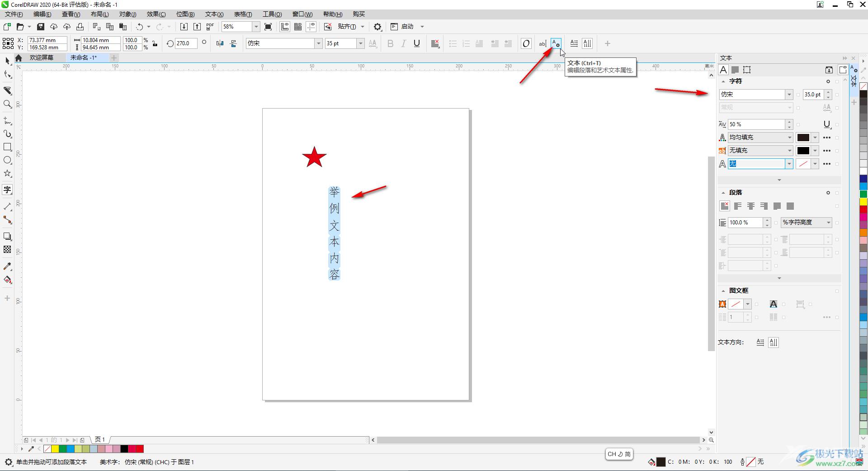This screenshot has height=471, width=868.
Task: Toggle Underline in property bar
Action: pos(417,43)
